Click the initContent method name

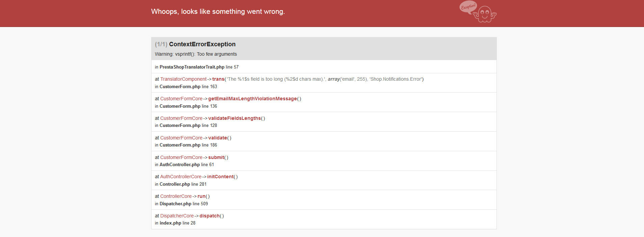pyautogui.click(x=220, y=177)
